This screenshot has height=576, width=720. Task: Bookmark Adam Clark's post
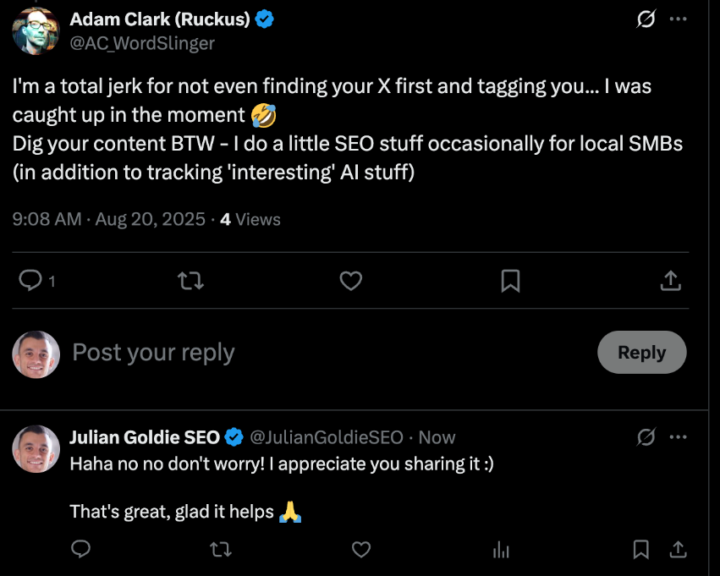pos(510,281)
